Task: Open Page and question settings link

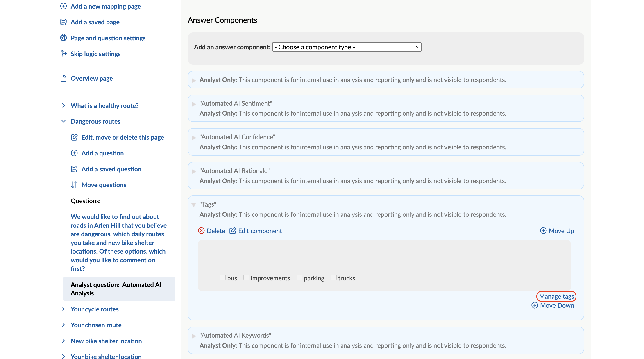Action: tap(108, 38)
